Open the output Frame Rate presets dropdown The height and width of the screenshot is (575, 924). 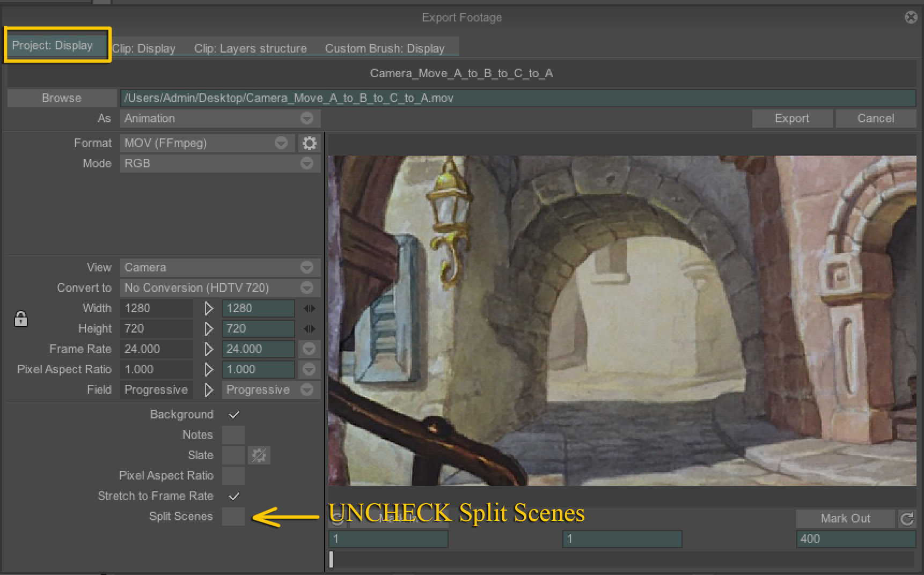tap(309, 349)
